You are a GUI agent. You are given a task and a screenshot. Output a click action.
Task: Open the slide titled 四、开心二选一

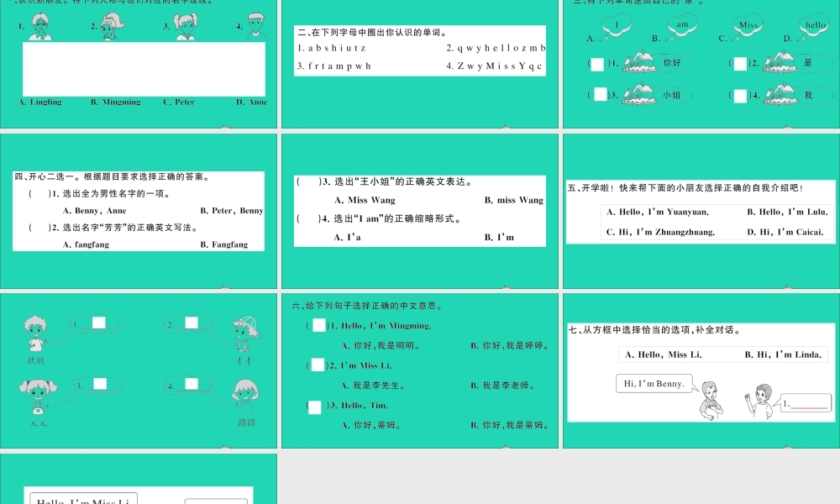click(139, 211)
